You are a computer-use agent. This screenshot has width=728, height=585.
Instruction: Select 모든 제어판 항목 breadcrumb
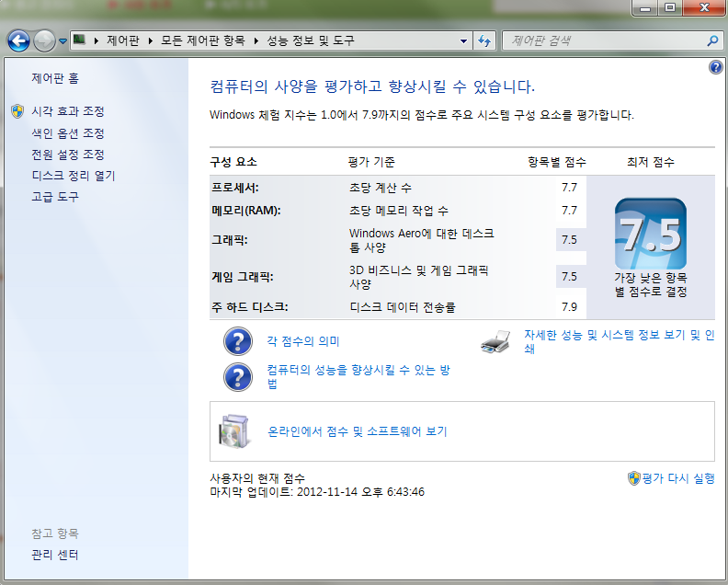(x=203, y=40)
